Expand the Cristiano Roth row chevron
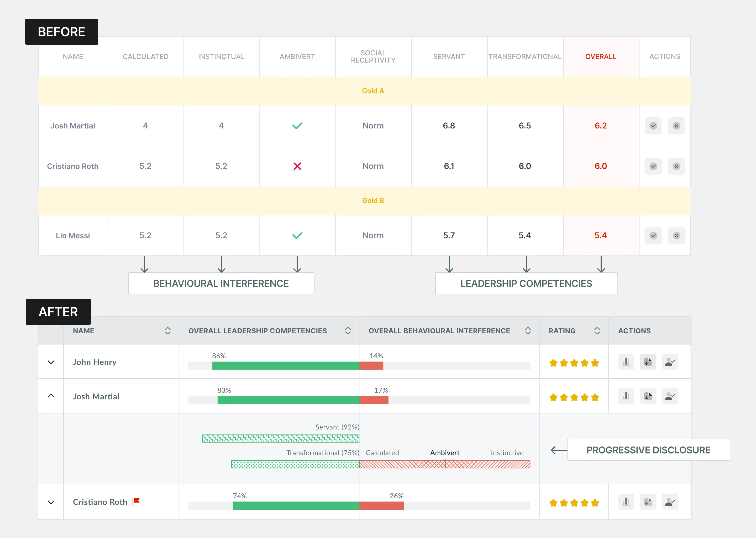The height and width of the screenshot is (538, 756). pos(51,502)
